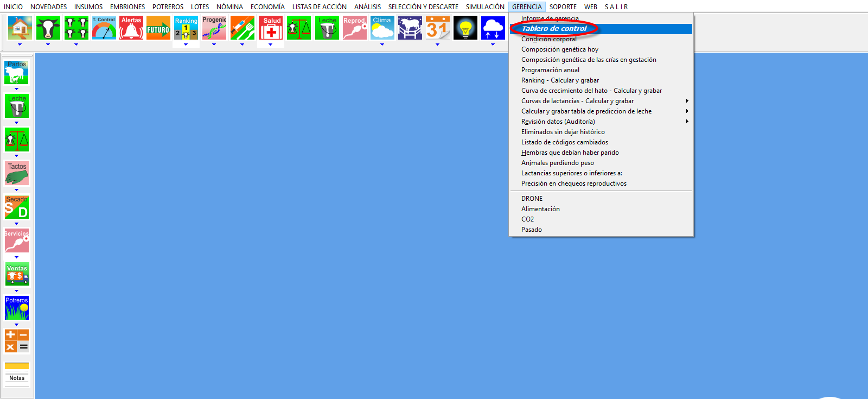The height and width of the screenshot is (399, 868).
Task: Click the lightbulb icon in toolbar
Action: (x=465, y=28)
